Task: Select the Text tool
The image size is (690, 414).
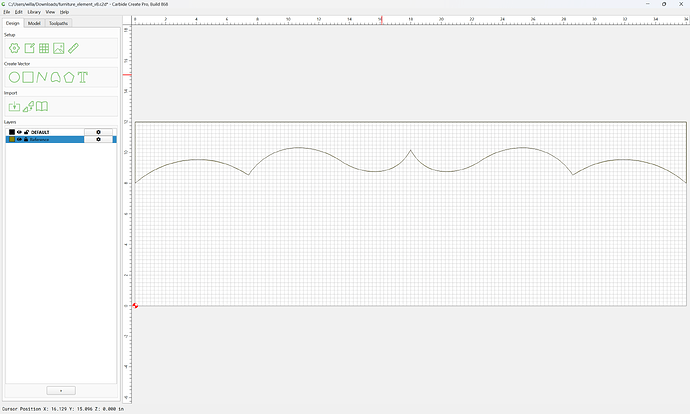Action: [83, 77]
